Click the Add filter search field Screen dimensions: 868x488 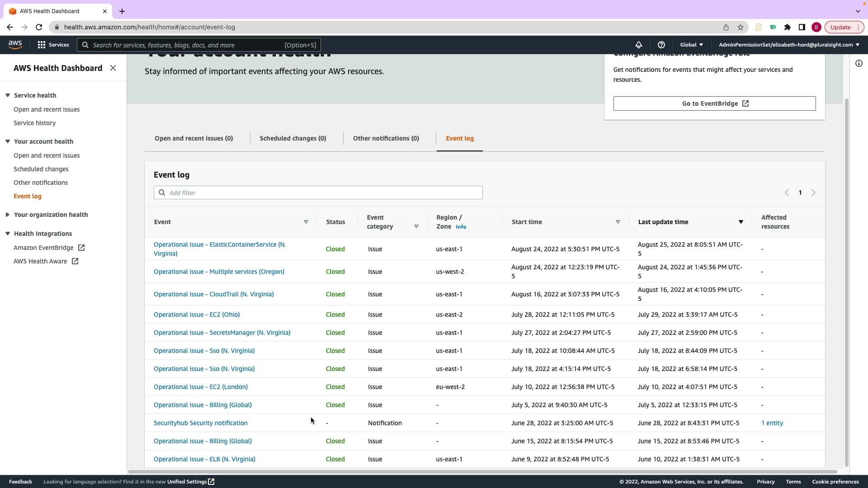tap(318, 192)
